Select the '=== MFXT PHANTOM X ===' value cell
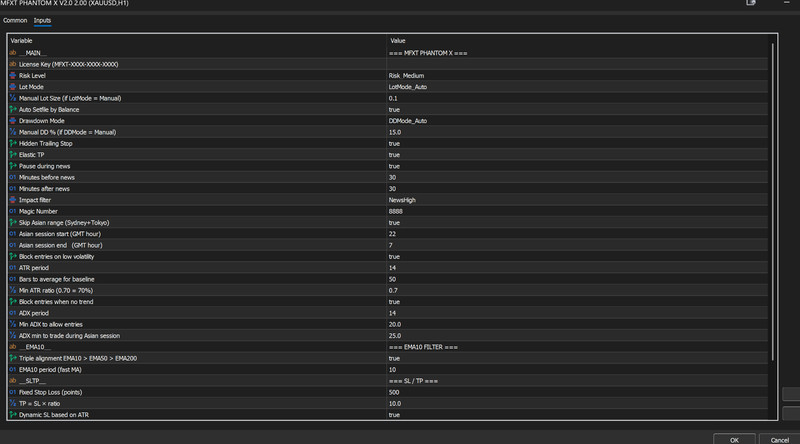 pyautogui.click(x=577, y=53)
